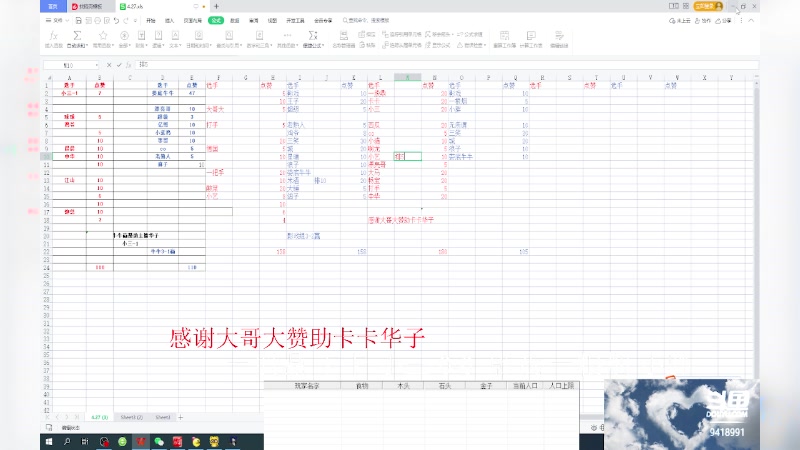Click the command search box in ribbon
This screenshot has width=800, height=450.
click(x=366, y=20)
